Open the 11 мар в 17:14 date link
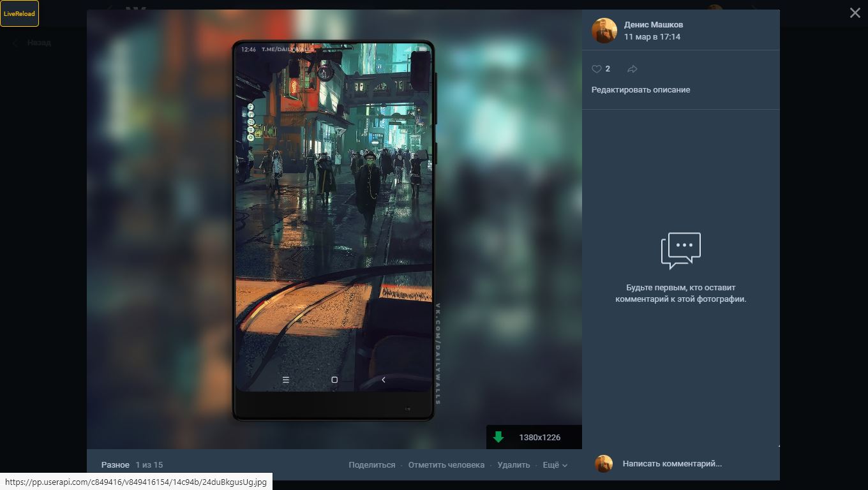This screenshot has width=868, height=490. [x=652, y=37]
